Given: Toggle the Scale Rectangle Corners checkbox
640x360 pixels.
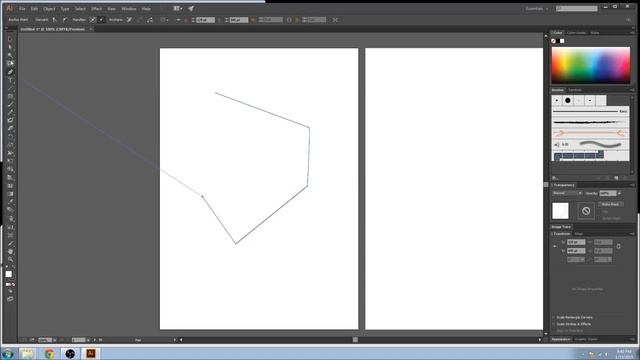Looking at the screenshot, I should click(x=554, y=317).
